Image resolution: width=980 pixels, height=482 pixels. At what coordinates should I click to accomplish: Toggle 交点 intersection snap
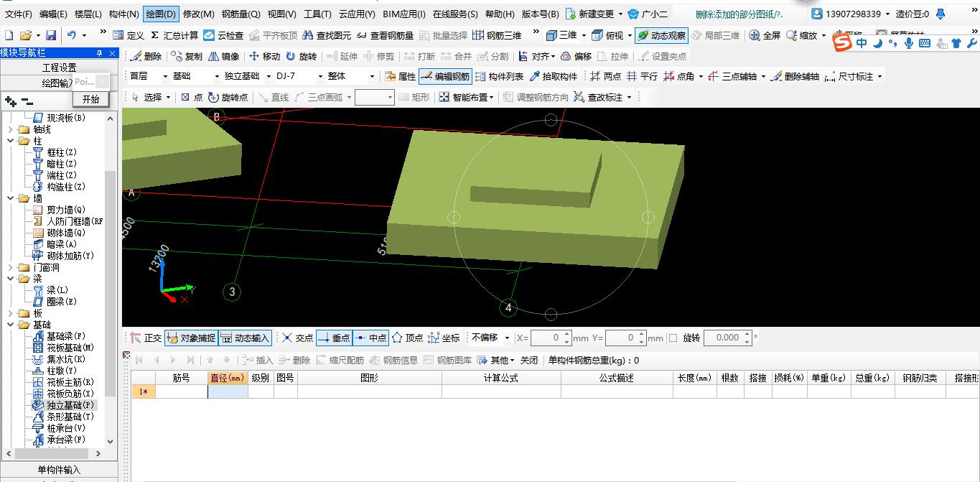click(x=298, y=338)
